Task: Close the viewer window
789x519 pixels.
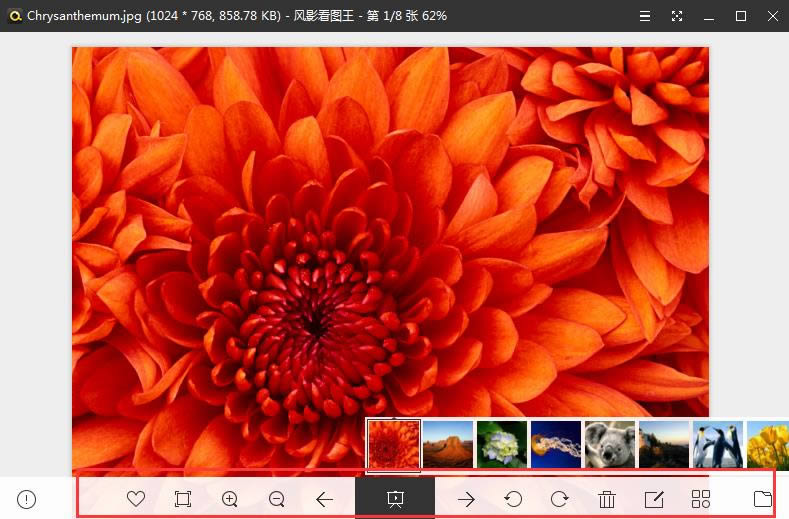Action: (773, 16)
